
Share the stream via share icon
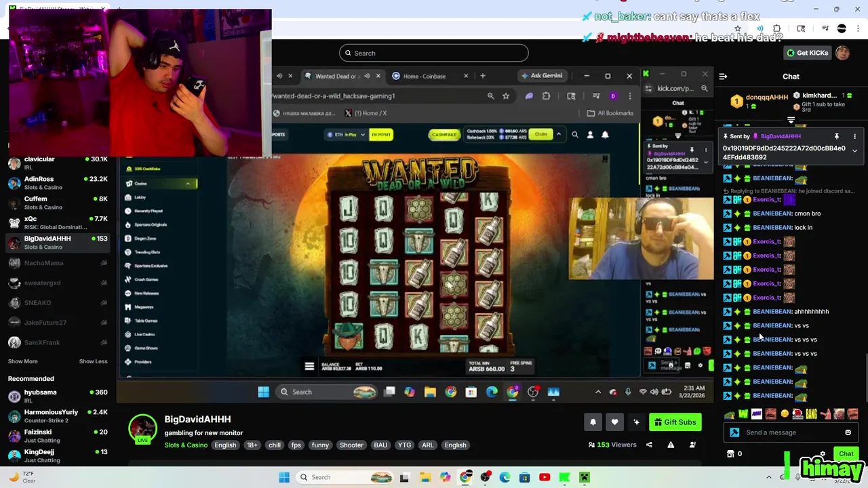pos(649,445)
